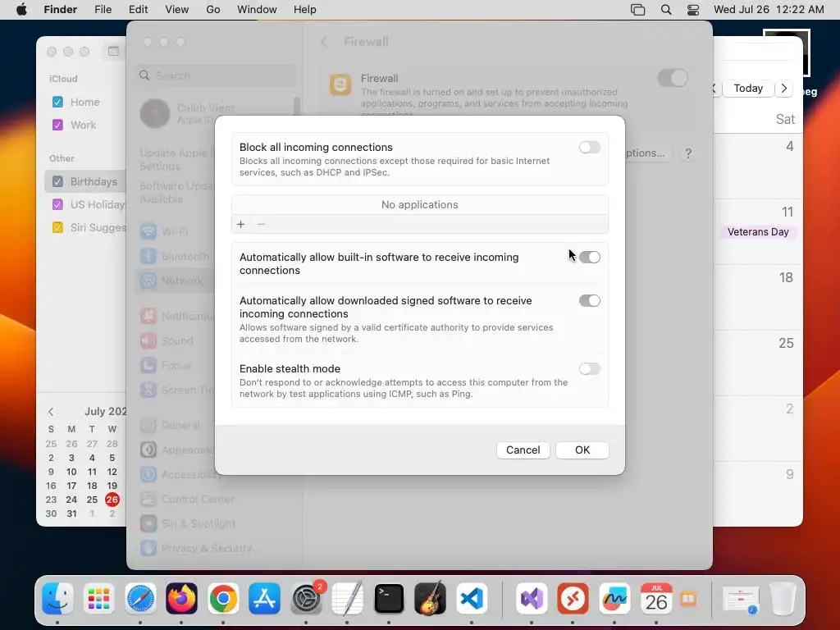The height and width of the screenshot is (630, 840).
Task: Open the Apple menu
Action: click(x=21, y=10)
